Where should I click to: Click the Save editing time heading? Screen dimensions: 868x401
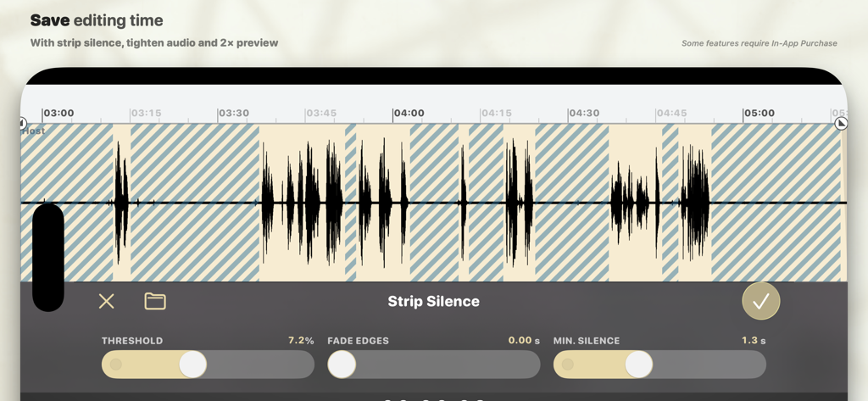point(97,20)
